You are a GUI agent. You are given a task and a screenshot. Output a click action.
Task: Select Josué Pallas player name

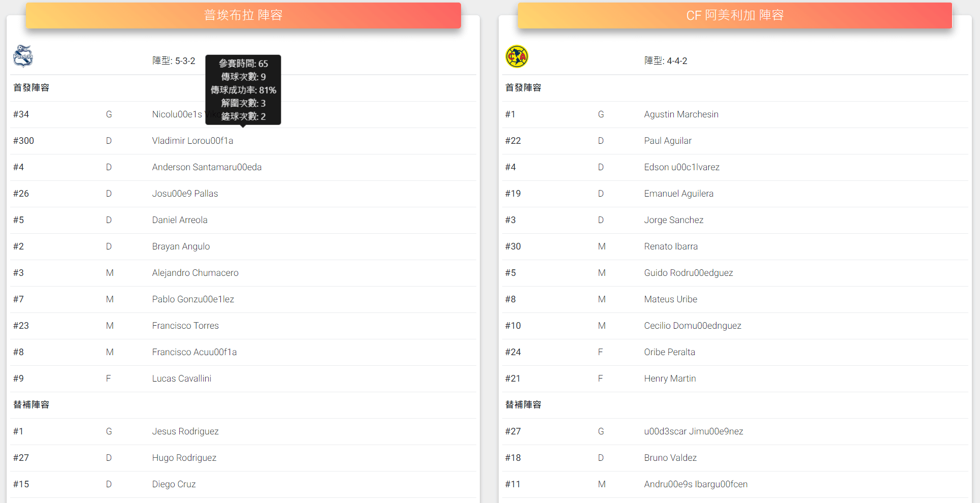pos(185,194)
